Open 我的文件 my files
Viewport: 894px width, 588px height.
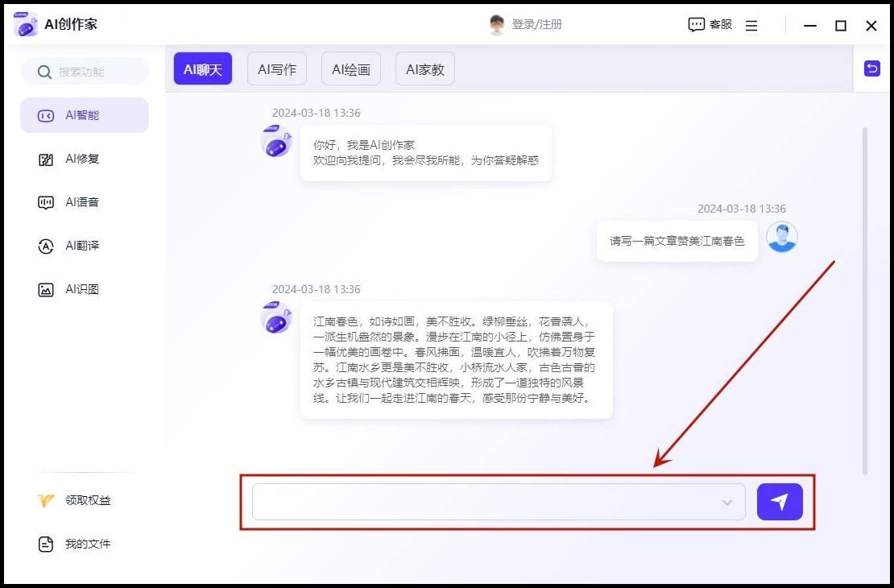tap(87, 544)
